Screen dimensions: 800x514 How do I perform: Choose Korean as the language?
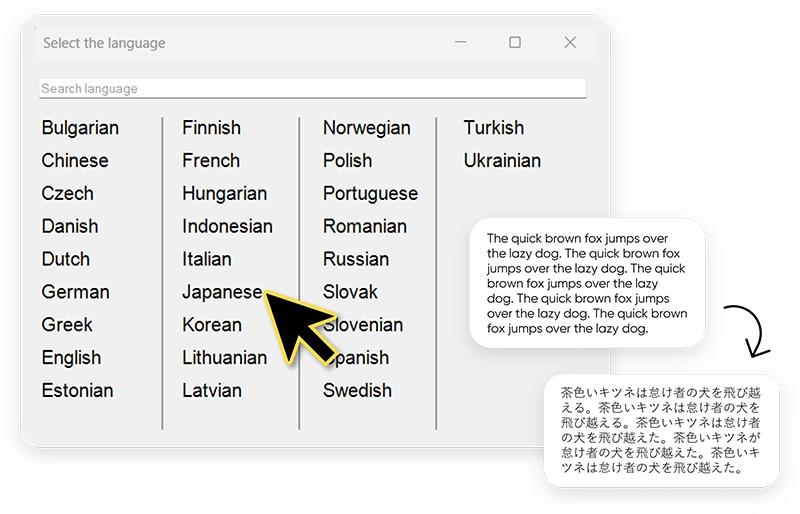coord(212,326)
